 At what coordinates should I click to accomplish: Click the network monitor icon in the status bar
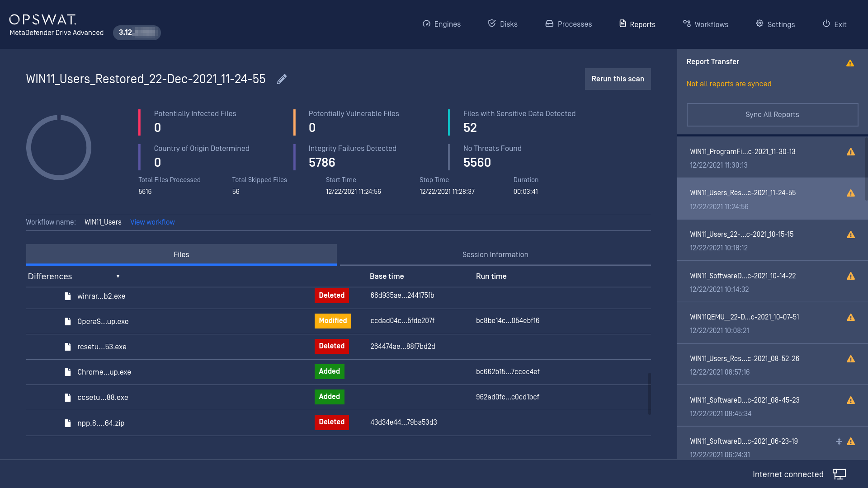[840, 474]
